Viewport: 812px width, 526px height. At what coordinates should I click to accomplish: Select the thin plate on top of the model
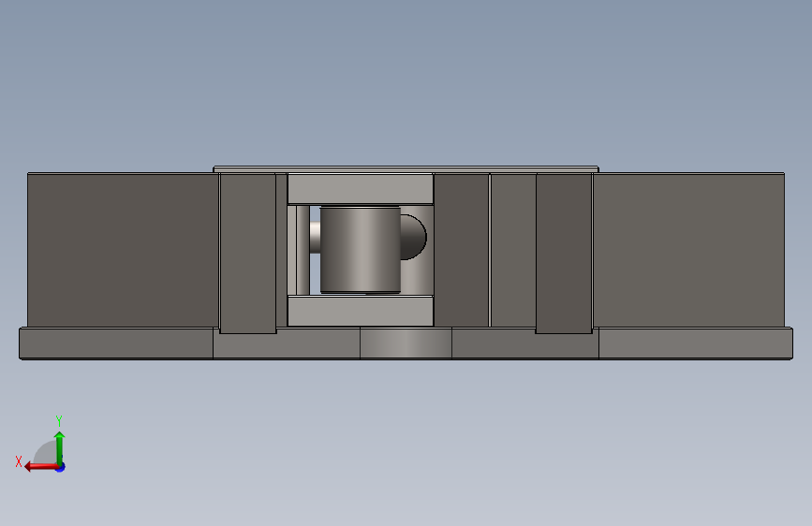point(406,169)
